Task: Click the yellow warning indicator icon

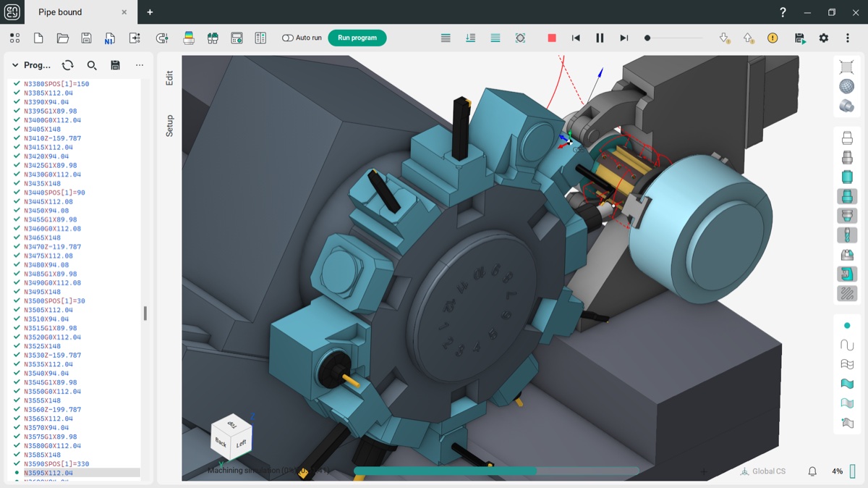Action: [x=773, y=38]
